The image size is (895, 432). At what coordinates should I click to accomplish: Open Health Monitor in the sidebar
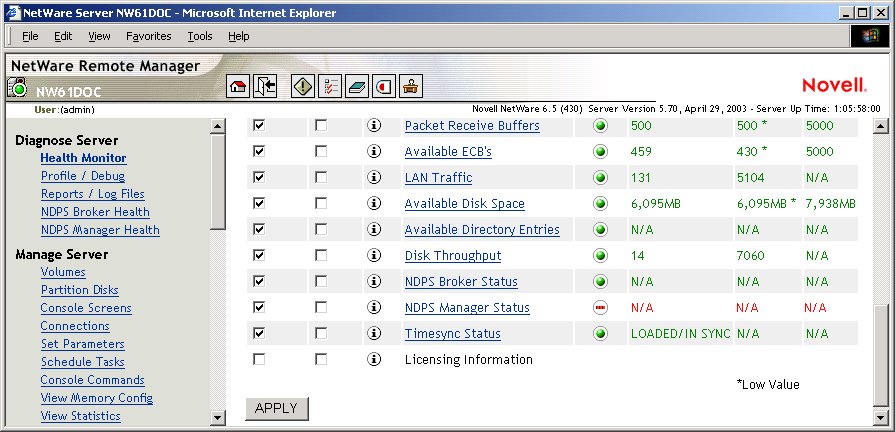click(83, 158)
